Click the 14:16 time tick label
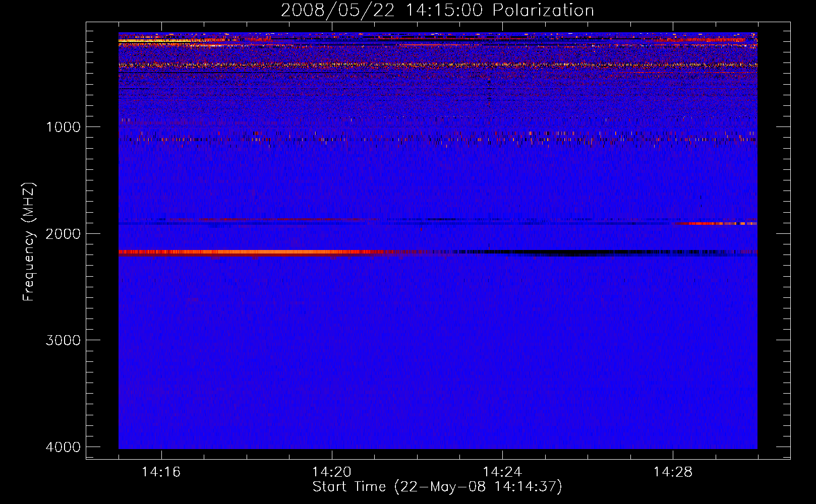Viewport: 816px width, 504px height. coord(161,472)
